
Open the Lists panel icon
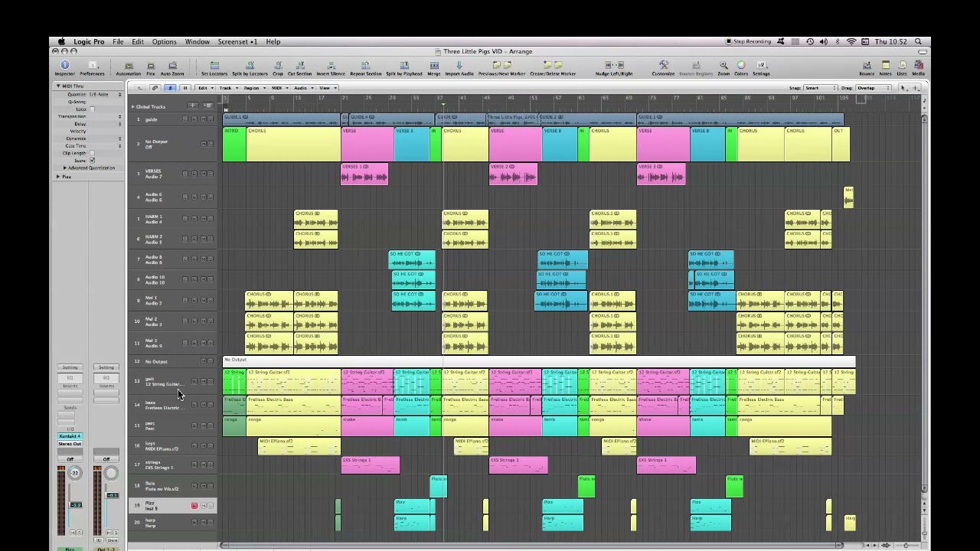(902, 66)
